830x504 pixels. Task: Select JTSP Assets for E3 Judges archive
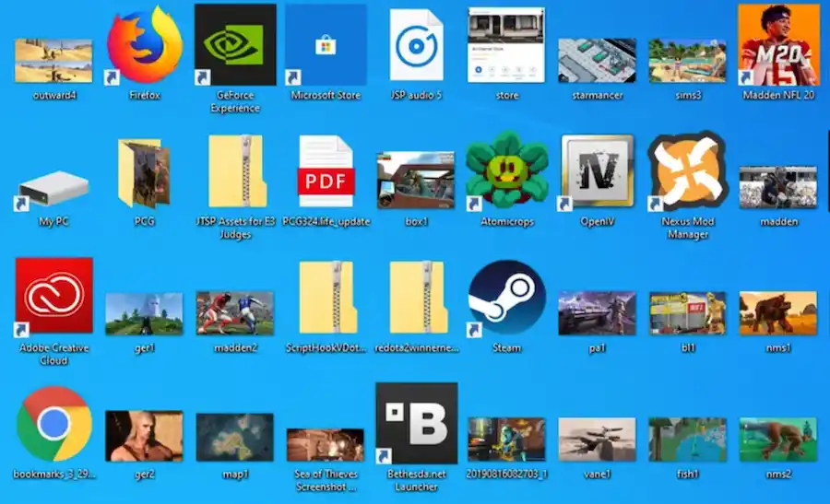point(236,170)
